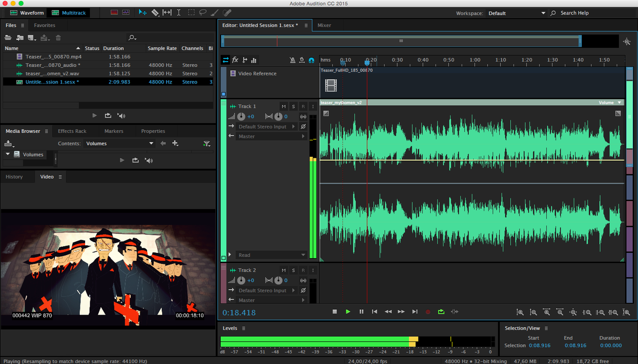Viewport: 638px width, 364px height.
Task: Open the Effects Rack via the fx icon
Action: click(x=235, y=60)
